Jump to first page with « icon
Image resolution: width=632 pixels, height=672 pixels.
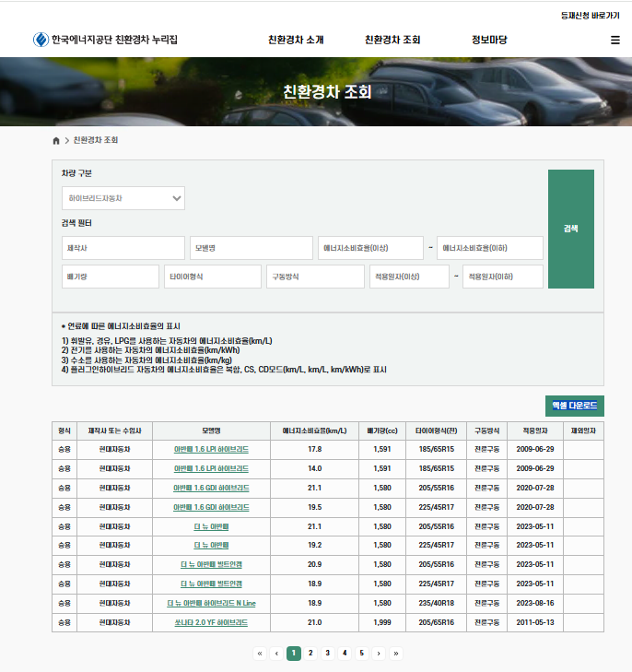click(x=260, y=654)
